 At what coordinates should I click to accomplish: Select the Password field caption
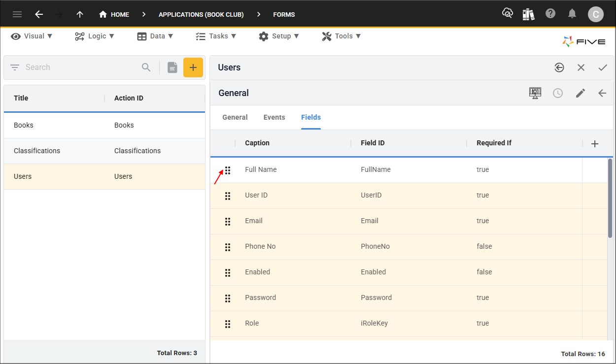click(x=260, y=298)
